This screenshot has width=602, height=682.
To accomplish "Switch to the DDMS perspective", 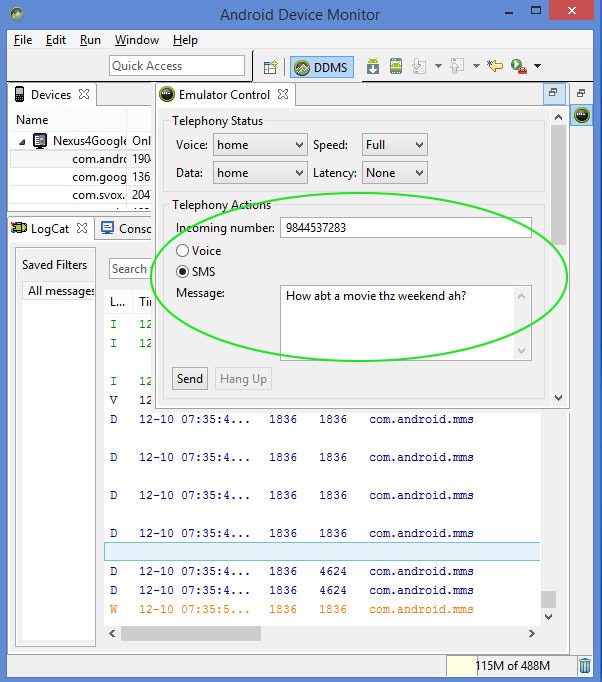I will pos(322,67).
